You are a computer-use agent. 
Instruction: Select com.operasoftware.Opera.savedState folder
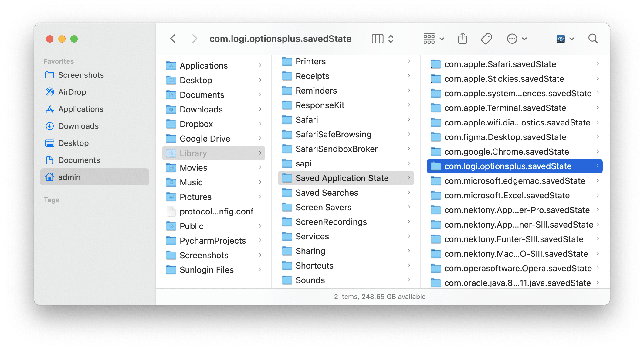pyautogui.click(x=515, y=268)
